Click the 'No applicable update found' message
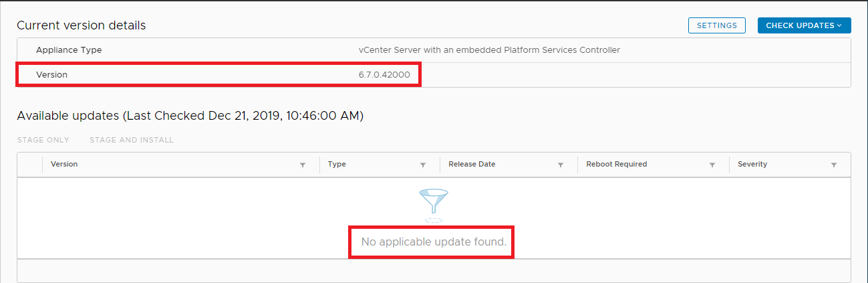 (434, 242)
